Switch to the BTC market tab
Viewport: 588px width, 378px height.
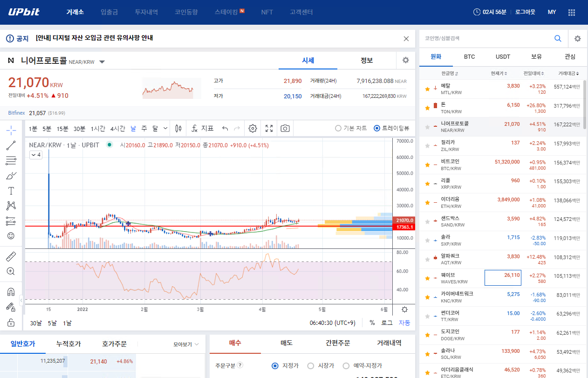click(469, 57)
